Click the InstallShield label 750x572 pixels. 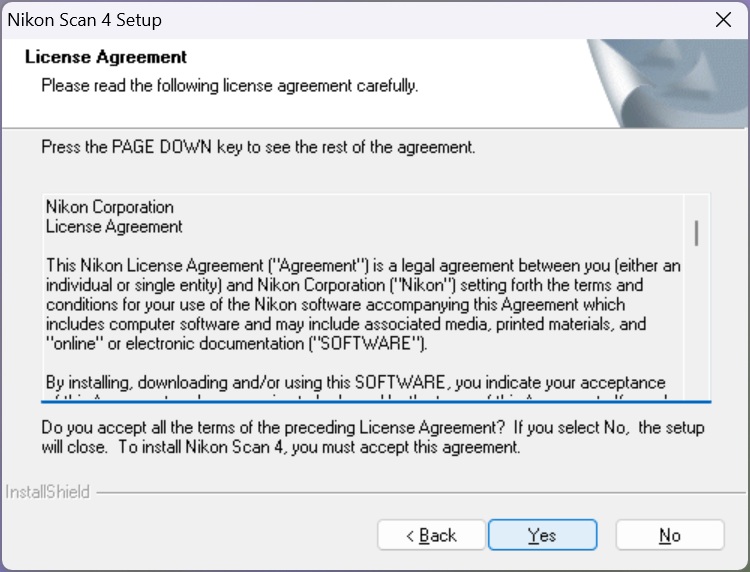click(48, 492)
